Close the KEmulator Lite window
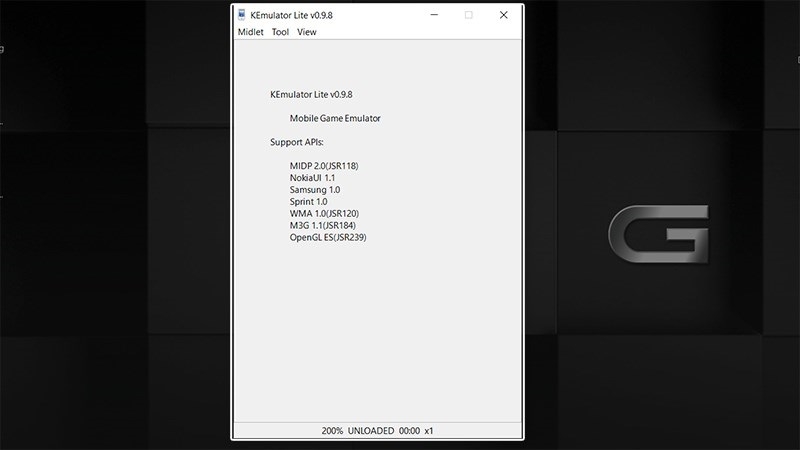This screenshot has width=800, height=450. pyautogui.click(x=504, y=15)
